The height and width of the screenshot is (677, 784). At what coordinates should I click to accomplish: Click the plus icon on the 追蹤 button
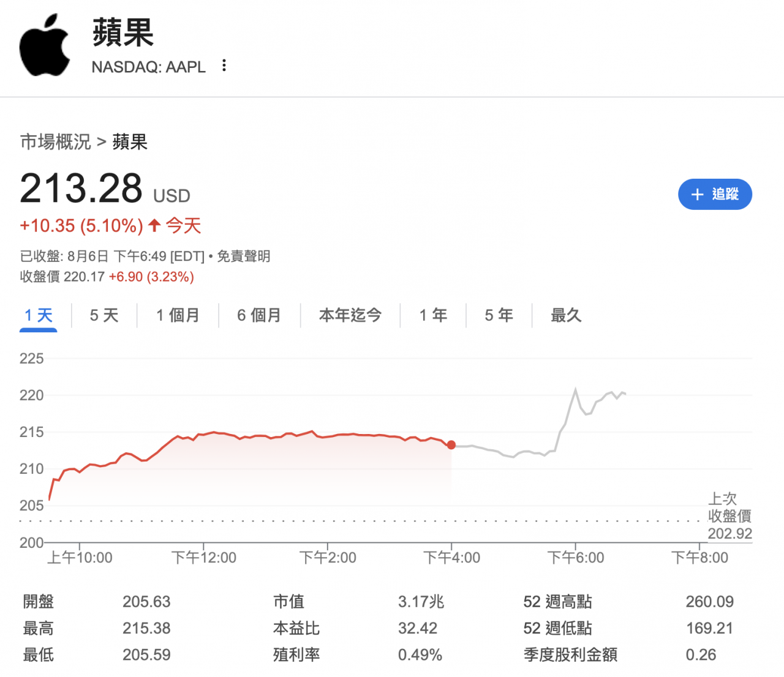click(696, 195)
